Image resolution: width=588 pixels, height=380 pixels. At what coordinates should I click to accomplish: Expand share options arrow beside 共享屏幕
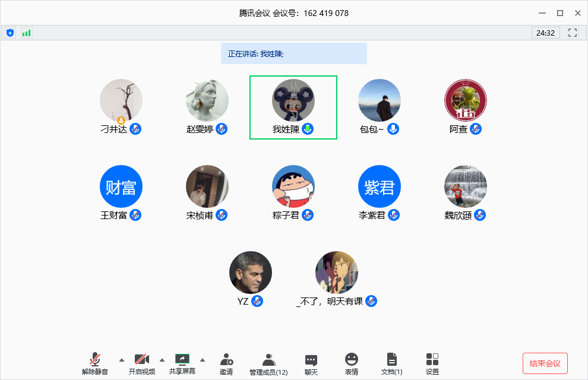pyautogui.click(x=203, y=360)
